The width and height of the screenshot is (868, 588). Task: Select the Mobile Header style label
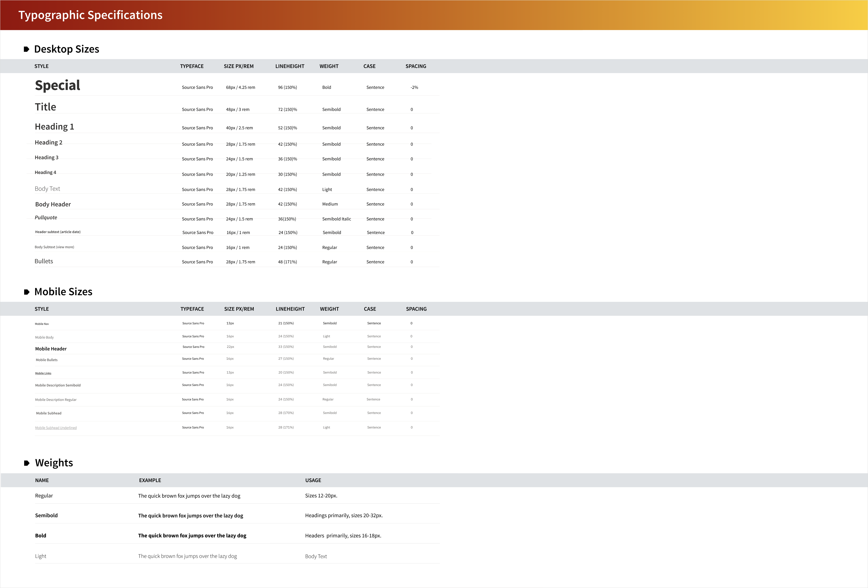[x=51, y=349]
